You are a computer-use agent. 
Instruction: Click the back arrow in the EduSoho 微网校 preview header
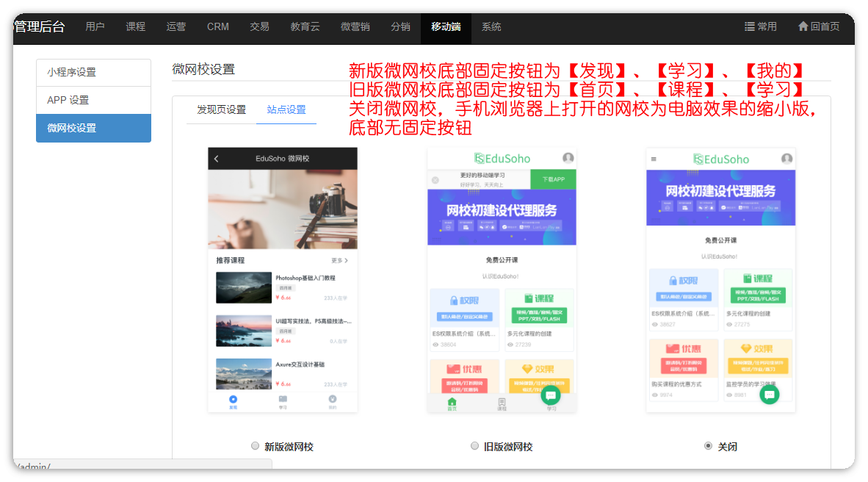pos(217,159)
